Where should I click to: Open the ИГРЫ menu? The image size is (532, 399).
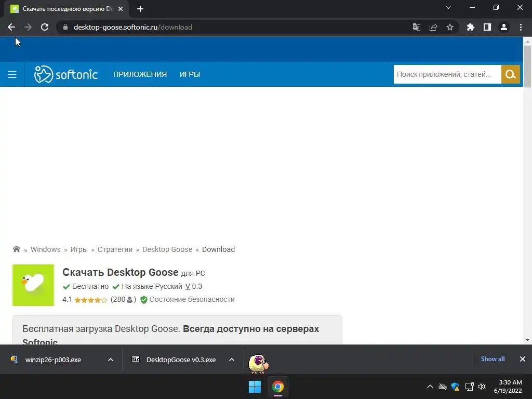(x=190, y=74)
